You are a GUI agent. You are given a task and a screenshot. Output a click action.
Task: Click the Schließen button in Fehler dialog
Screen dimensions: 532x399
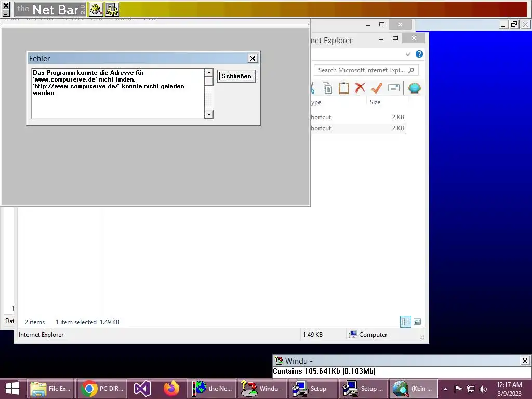point(236,76)
